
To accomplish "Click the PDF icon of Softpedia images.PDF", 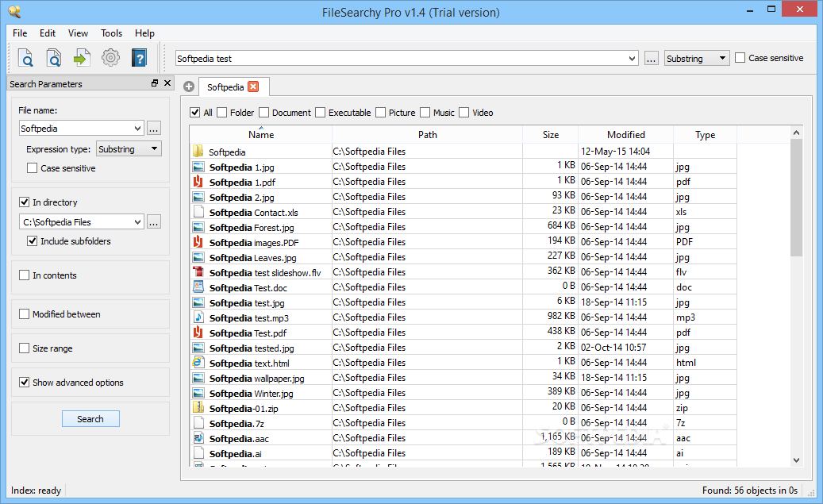I will click(x=198, y=242).
